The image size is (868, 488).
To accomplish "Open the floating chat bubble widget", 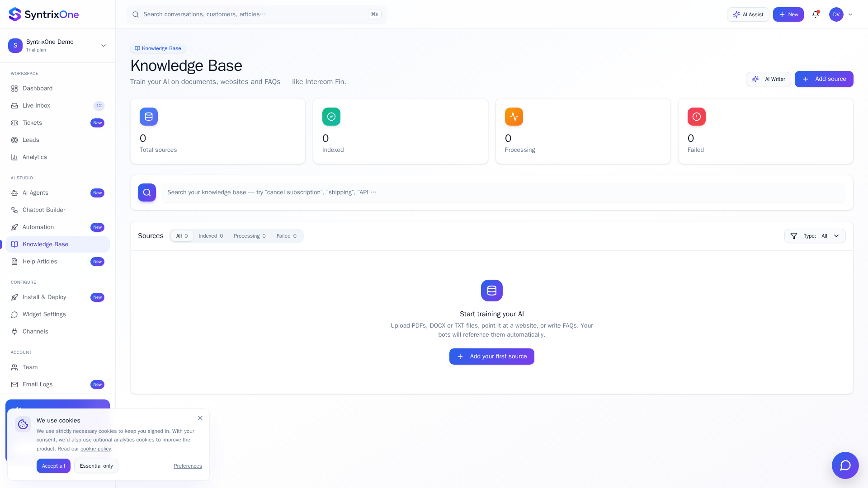I will coord(845,465).
